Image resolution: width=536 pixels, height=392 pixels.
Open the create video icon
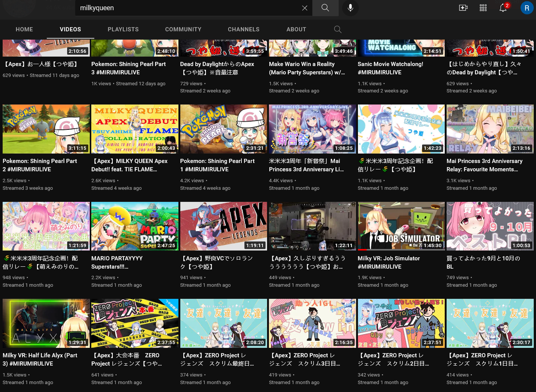[x=463, y=8]
